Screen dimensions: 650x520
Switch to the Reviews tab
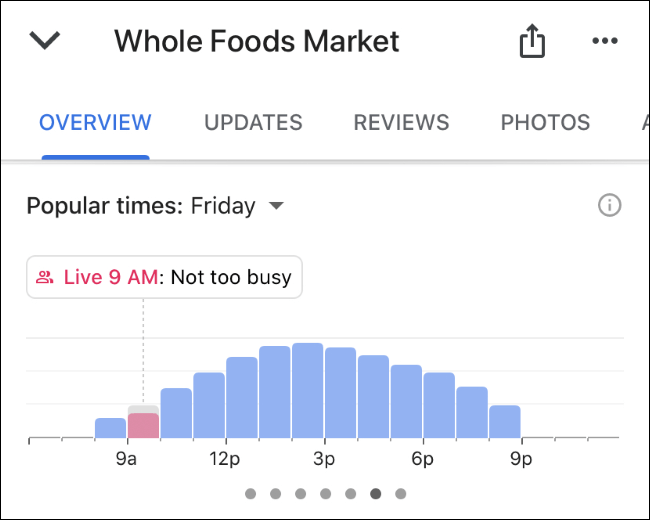pyautogui.click(x=401, y=122)
